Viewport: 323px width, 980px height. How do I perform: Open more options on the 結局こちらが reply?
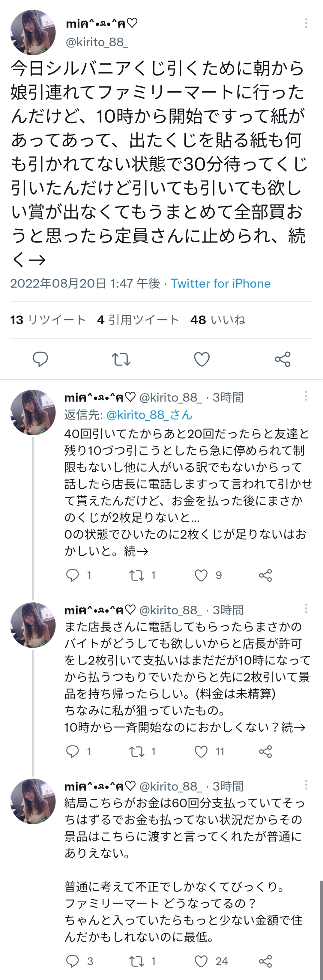pyautogui.click(x=306, y=785)
